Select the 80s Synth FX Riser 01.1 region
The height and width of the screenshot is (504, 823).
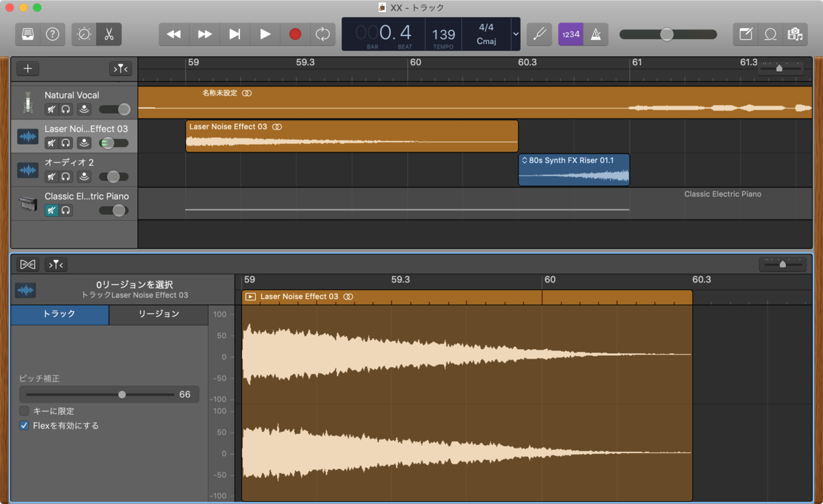tap(574, 169)
